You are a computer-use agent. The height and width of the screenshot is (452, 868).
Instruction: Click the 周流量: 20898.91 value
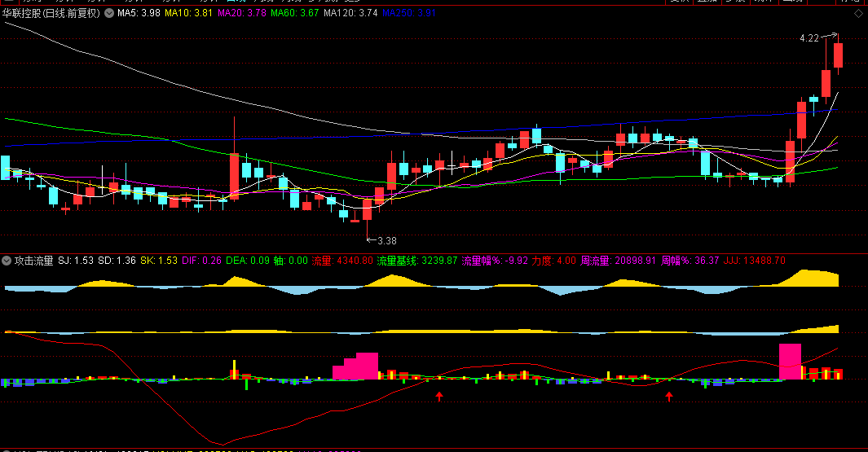[618, 261]
